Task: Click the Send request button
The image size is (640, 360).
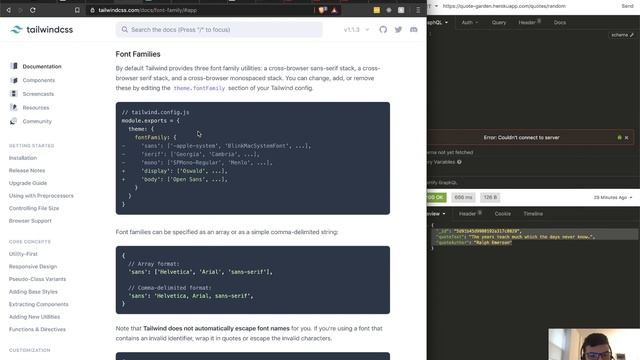Action: [627, 6]
